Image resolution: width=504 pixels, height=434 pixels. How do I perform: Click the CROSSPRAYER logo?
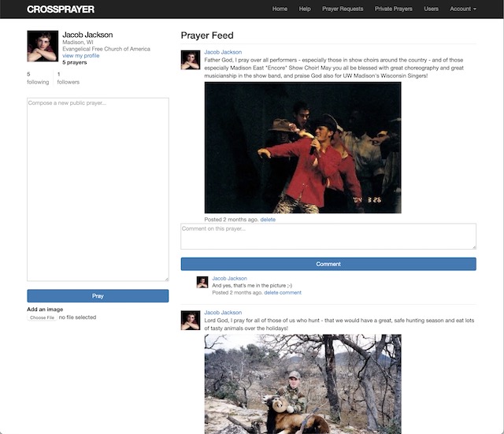(x=61, y=9)
